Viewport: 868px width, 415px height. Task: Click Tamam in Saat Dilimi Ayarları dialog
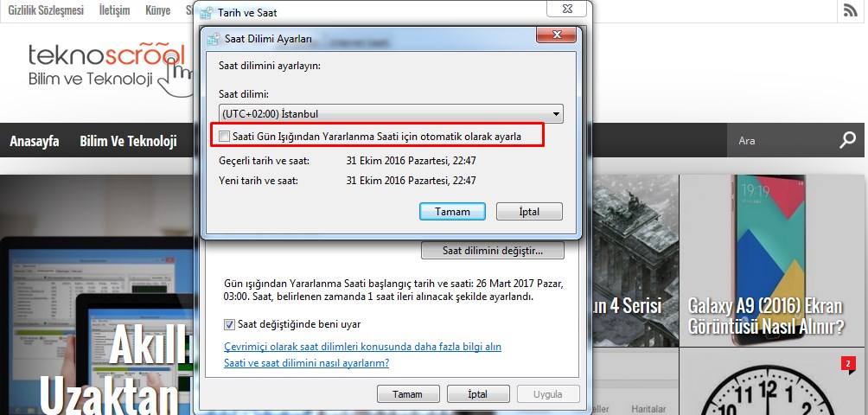tap(452, 211)
